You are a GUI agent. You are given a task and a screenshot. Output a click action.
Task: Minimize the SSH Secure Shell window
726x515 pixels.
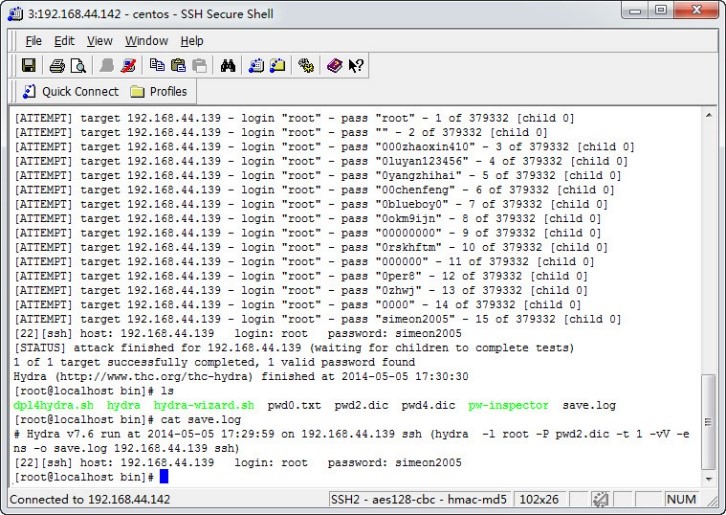(x=636, y=10)
